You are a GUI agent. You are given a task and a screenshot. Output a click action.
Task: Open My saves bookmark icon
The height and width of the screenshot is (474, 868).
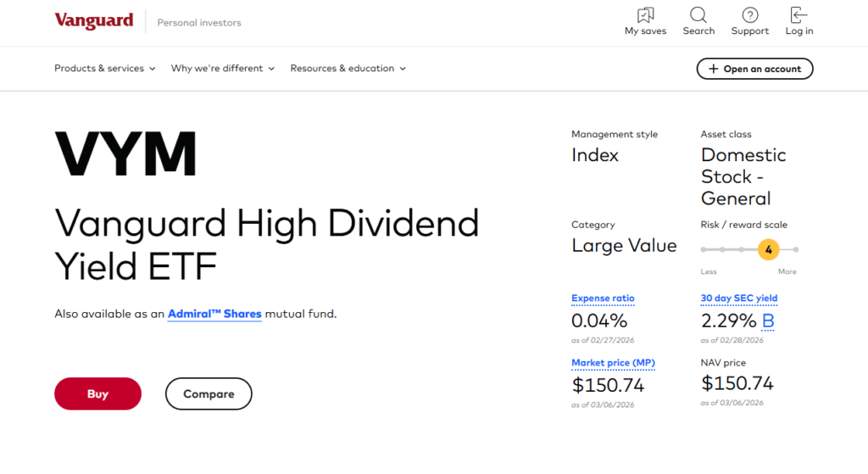click(645, 15)
